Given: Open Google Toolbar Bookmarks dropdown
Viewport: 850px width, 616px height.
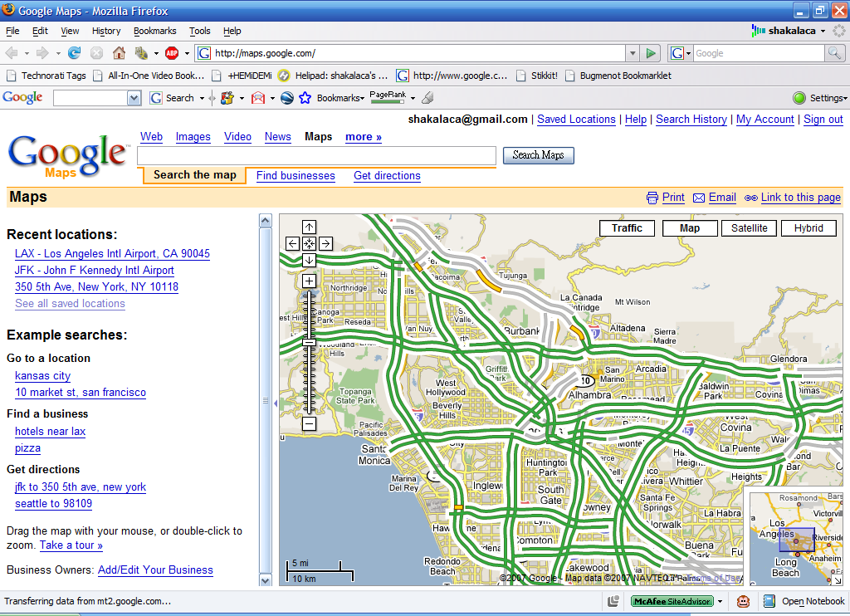Looking at the screenshot, I should 340,98.
